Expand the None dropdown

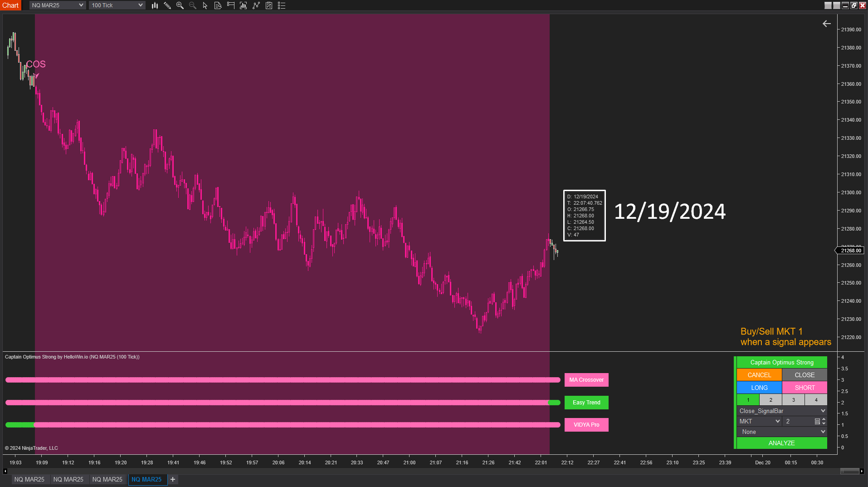point(782,432)
